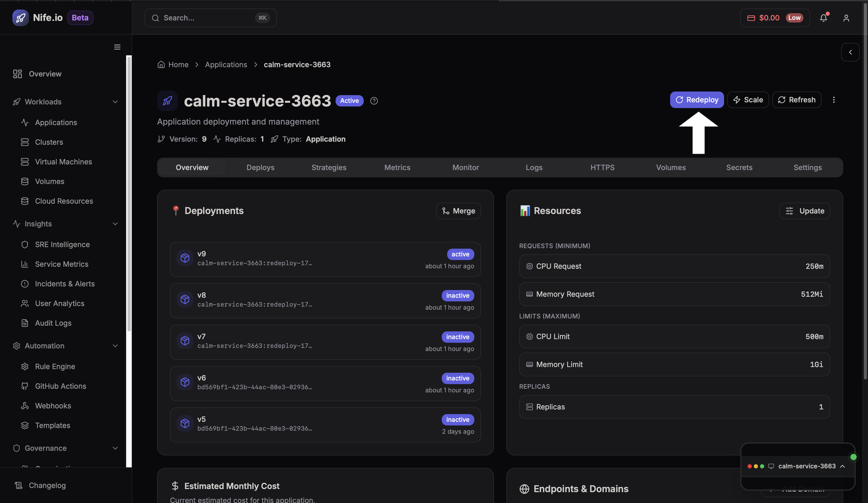Focus the Search input field
868x503 pixels.
207,18
